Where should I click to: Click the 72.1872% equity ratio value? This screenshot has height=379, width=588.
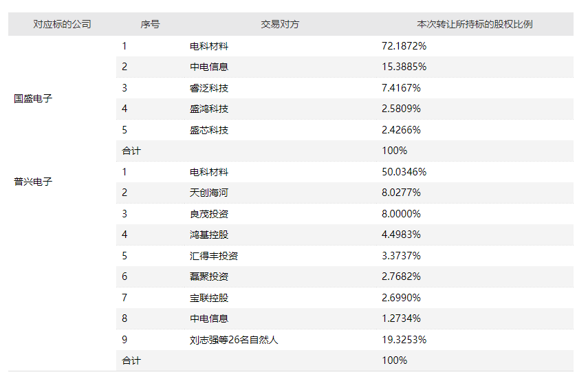pos(404,46)
